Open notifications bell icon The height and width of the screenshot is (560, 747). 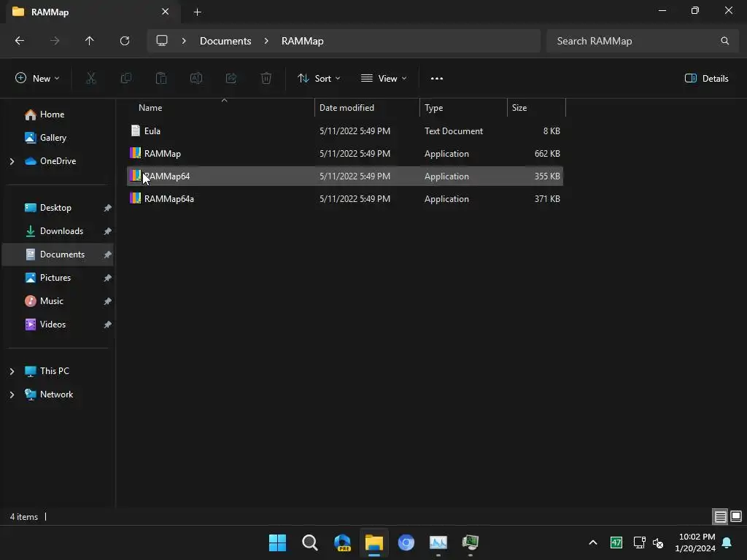[727, 542]
